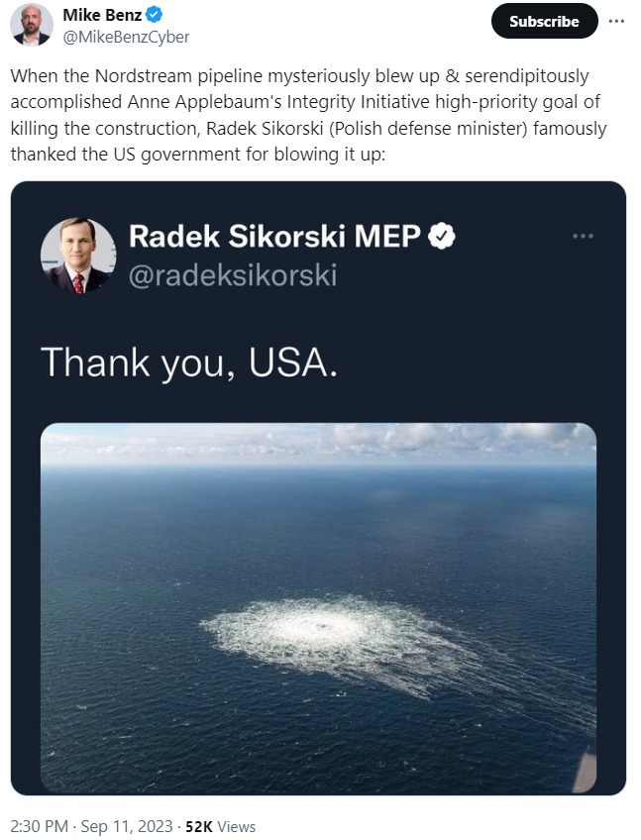Click the bubbling white patch in the sea photo
Image resolution: width=641 pixels, height=840 pixels.
click(317, 626)
